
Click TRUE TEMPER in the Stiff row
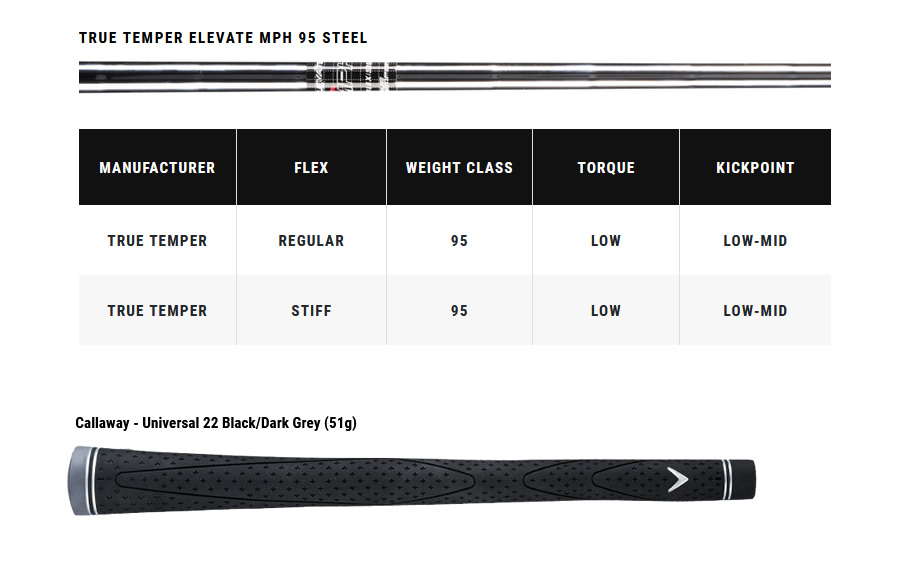click(x=157, y=310)
